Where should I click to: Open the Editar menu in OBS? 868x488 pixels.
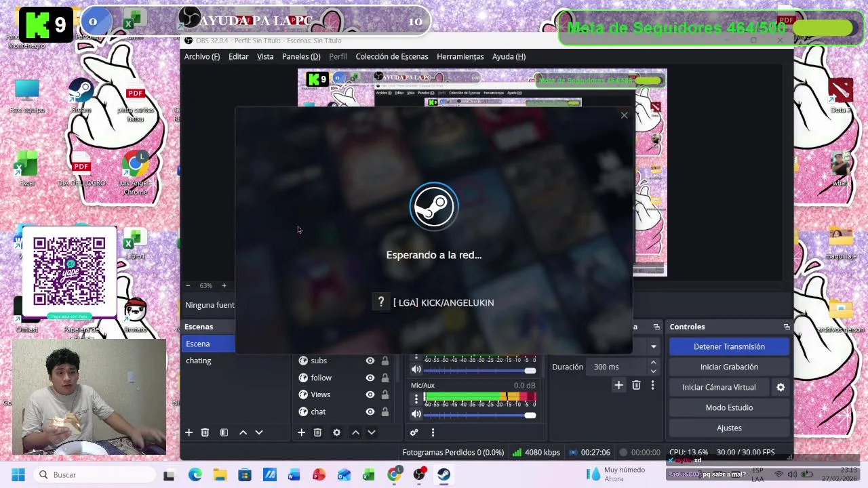pos(238,56)
